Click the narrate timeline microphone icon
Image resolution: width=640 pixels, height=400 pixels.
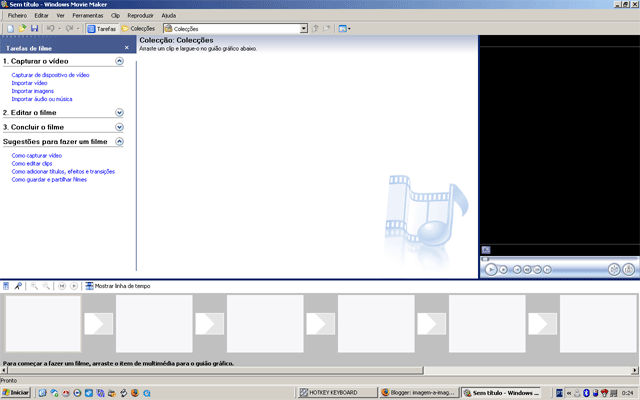click(x=18, y=286)
